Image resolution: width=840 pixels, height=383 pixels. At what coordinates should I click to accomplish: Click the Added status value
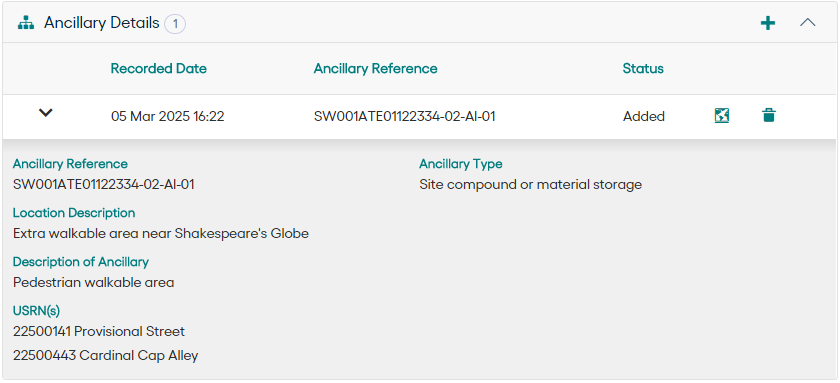643,116
